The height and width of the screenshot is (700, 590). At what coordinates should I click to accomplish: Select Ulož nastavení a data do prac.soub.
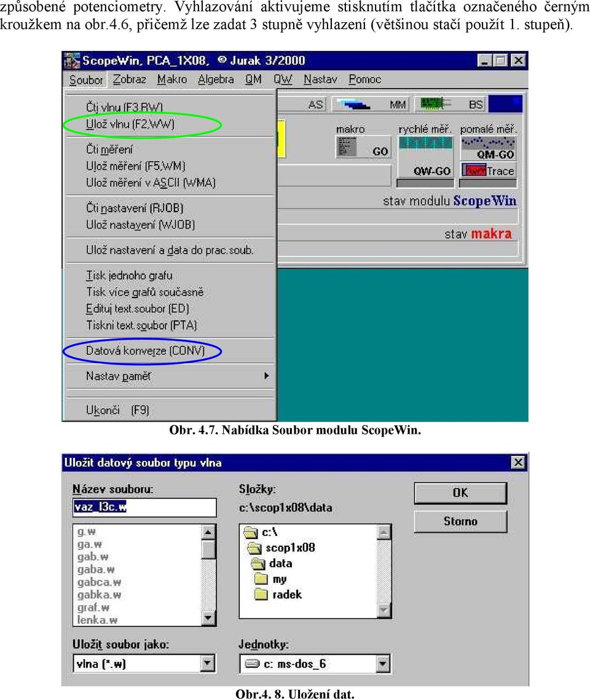(x=170, y=250)
